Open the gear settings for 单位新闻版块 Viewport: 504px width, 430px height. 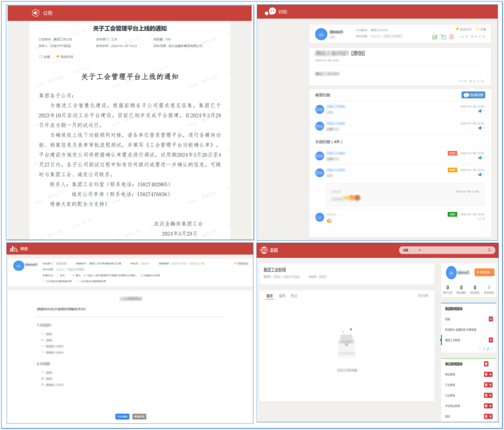pyautogui.click(x=486, y=364)
